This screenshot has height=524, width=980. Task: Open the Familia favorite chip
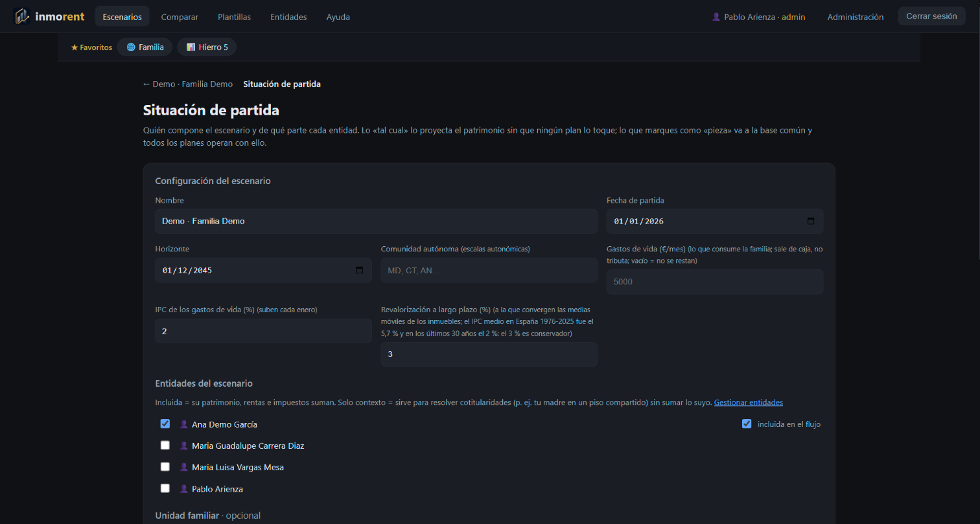pos(145,47)
